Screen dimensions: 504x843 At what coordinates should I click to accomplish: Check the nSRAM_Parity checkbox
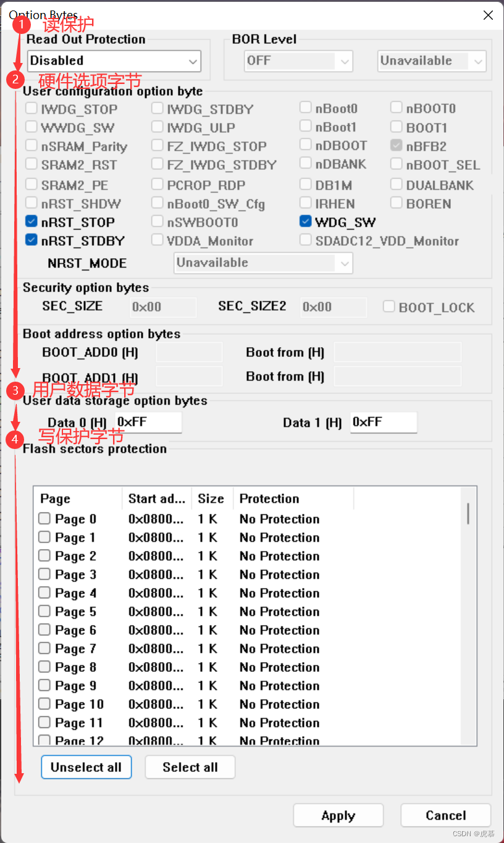click(x=31, y=145)
